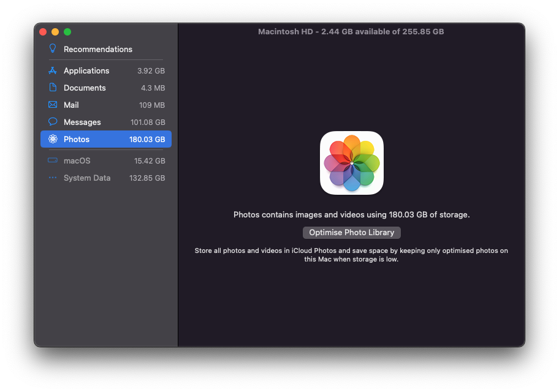The image size is (559, 392).
Task: Select Applications in the sidebar
Action: click(x=86, y=70)
